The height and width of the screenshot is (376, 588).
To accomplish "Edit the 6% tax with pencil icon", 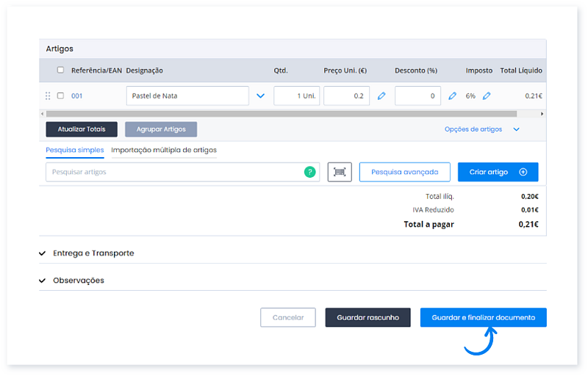I will point(487,96).
